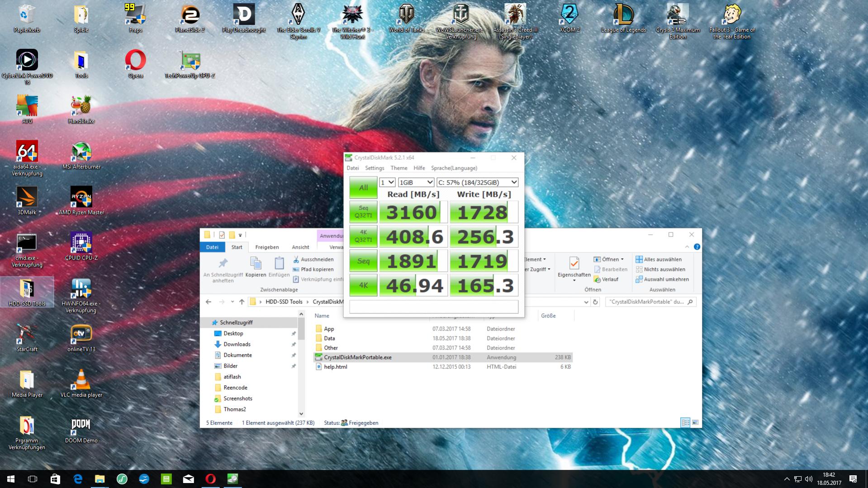Open the Hilfe menu in CrystalDiskMark

pyautogui.click(x=419, y=168)
